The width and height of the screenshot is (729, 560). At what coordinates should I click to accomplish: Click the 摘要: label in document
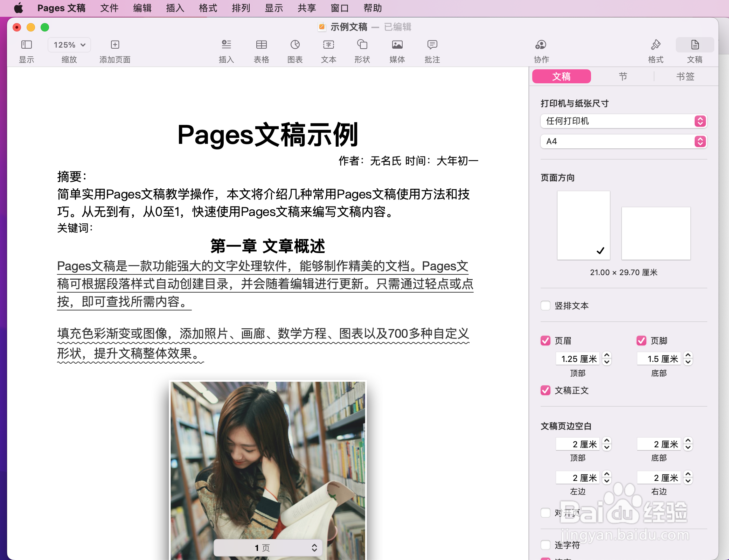click(x=72, y=176)
